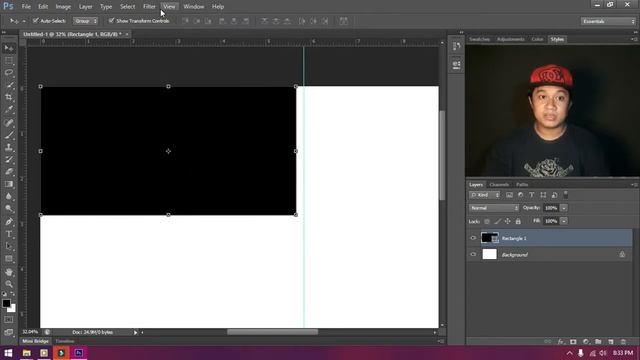Select the Eyedropper tool
640x360 pixels.
[9, 109]
